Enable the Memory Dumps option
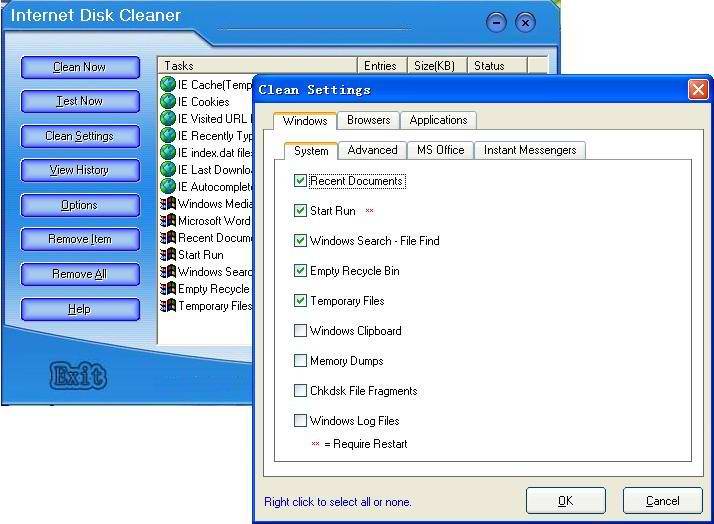Screen dimensions: 714x524 (x=301, y=361)
